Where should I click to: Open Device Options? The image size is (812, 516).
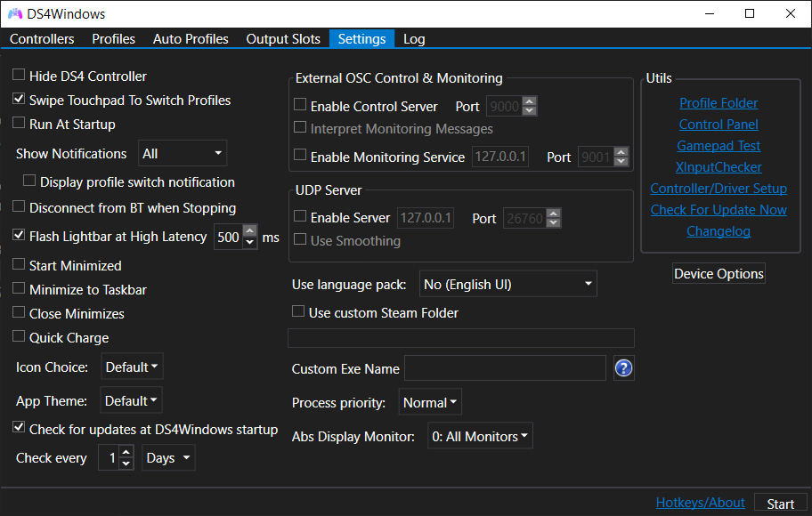coord(719,274)
